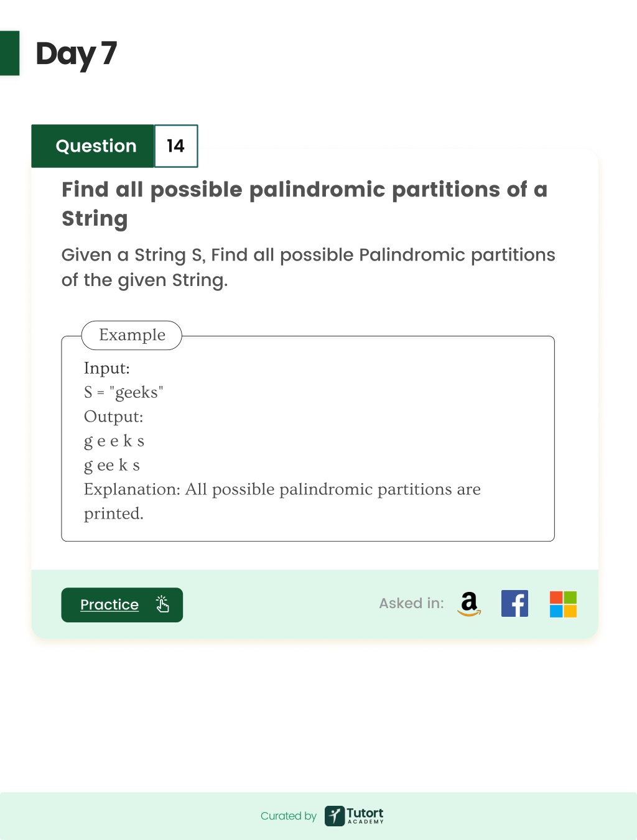Select the Question label tab

click(x=93, y=146)
